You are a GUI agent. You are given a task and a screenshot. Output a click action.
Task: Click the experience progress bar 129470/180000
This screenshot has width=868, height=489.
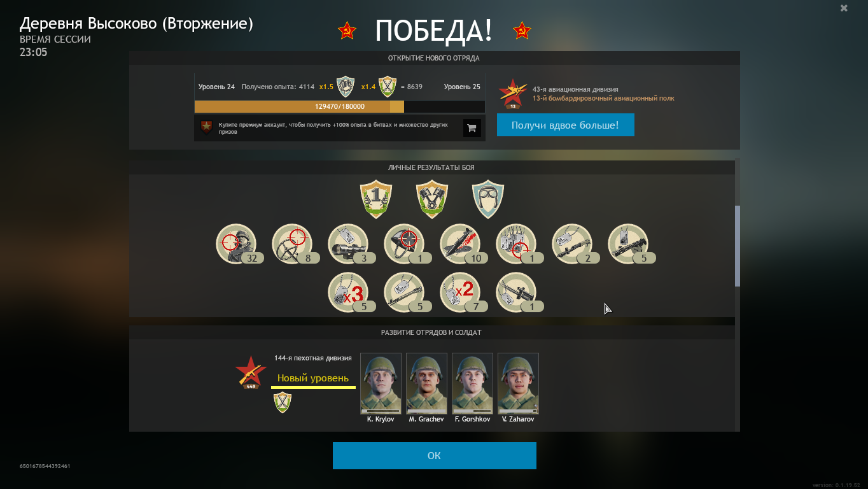340,106
